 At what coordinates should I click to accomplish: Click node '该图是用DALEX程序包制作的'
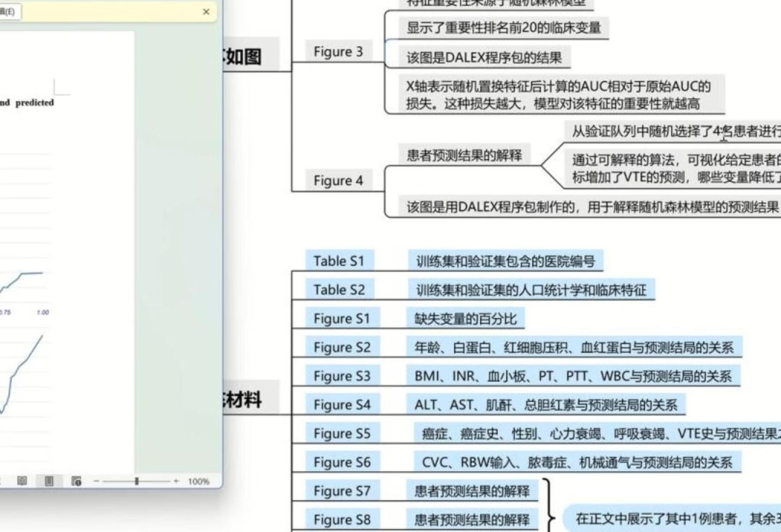point(590,207)
